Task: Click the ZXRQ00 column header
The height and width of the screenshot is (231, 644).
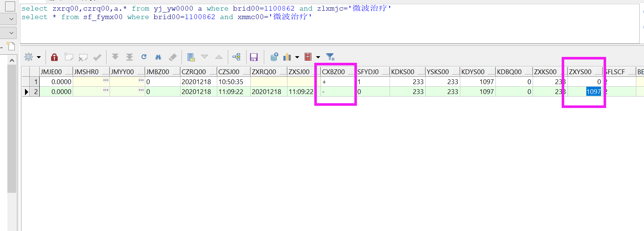Action: 269,72
